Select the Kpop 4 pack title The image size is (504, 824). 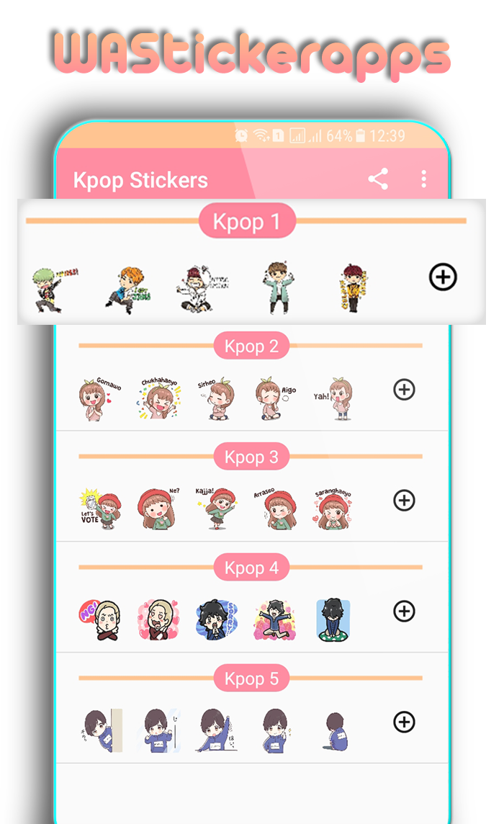pyautogui.click(x=251, y=568)
